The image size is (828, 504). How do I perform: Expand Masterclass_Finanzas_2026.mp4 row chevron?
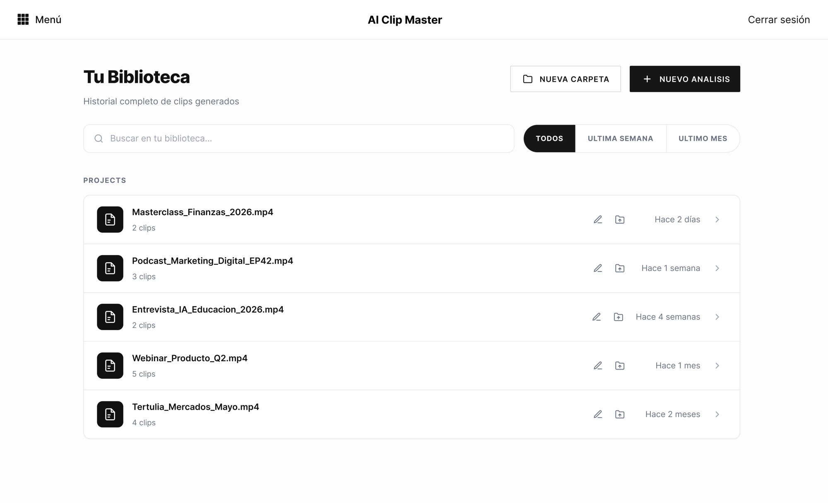(717, 220)
